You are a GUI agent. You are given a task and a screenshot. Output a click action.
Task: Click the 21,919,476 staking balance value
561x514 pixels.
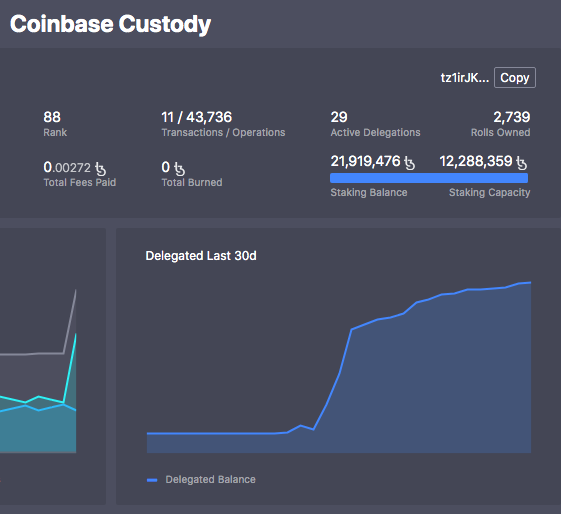pyautogui.click(x=365, y=161)
